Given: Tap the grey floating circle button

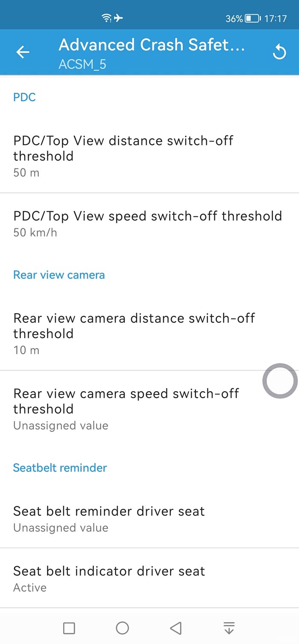Looking at the screenshot, I should click(x=280, y=381).
